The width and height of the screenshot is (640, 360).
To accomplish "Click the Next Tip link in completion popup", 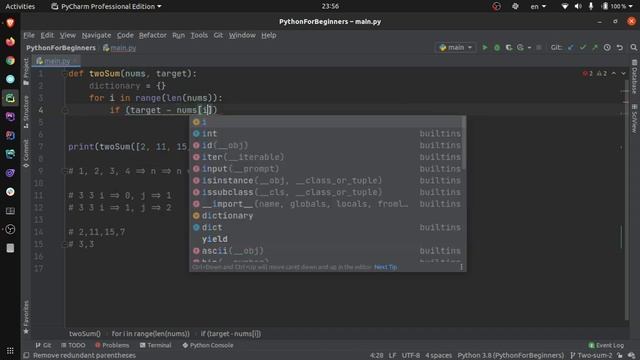I will pyautogui.click(x=386, y=267).
